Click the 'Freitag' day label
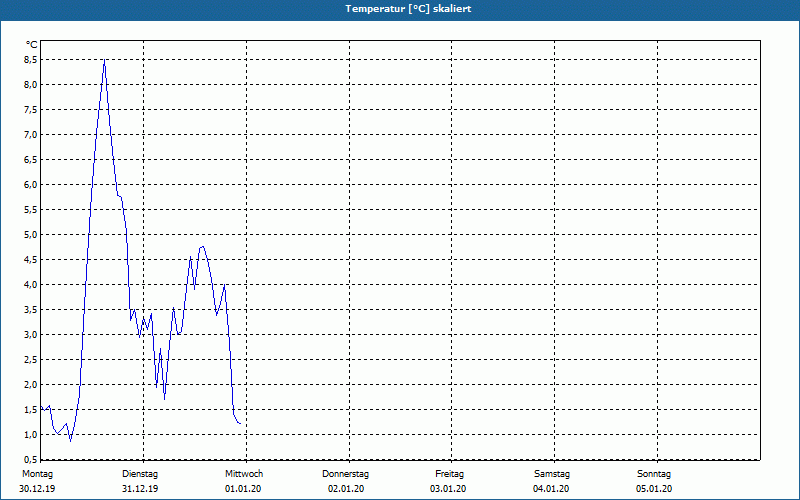The height and width of the screenshot is (500, 800). [449, 474]
